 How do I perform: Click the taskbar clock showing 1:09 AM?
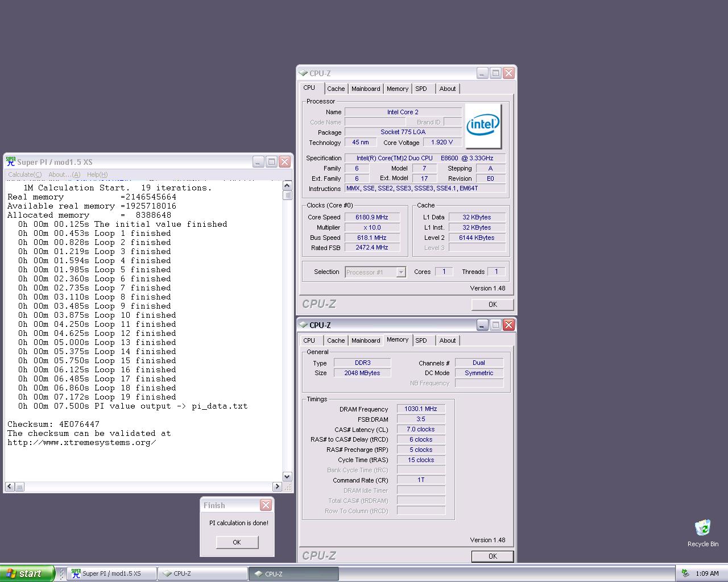[x=708, y=573]
